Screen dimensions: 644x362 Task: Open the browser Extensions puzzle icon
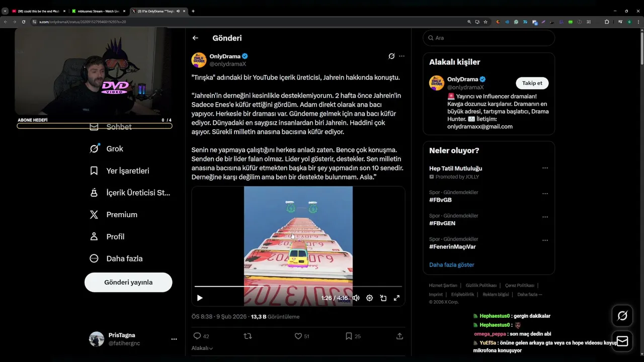point(606,22)
